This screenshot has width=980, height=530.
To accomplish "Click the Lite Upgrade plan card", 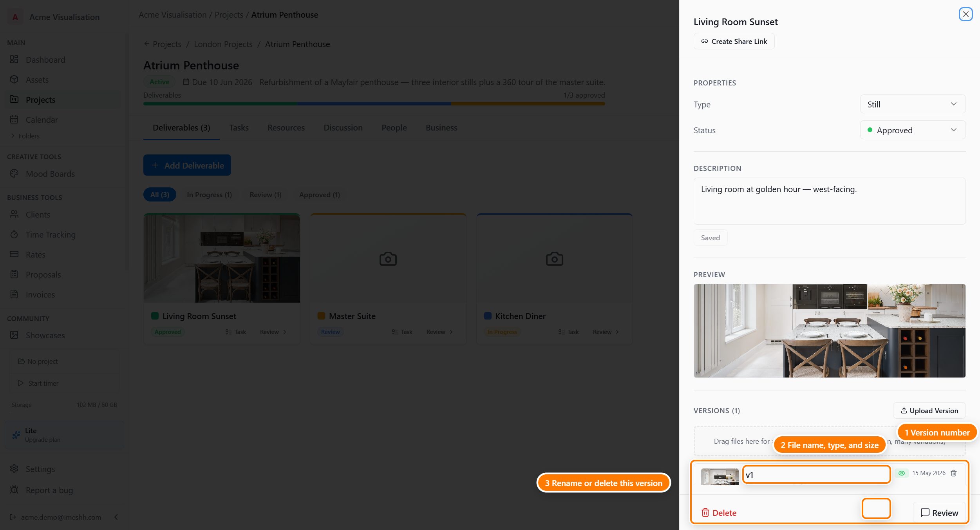I will 64,435.
